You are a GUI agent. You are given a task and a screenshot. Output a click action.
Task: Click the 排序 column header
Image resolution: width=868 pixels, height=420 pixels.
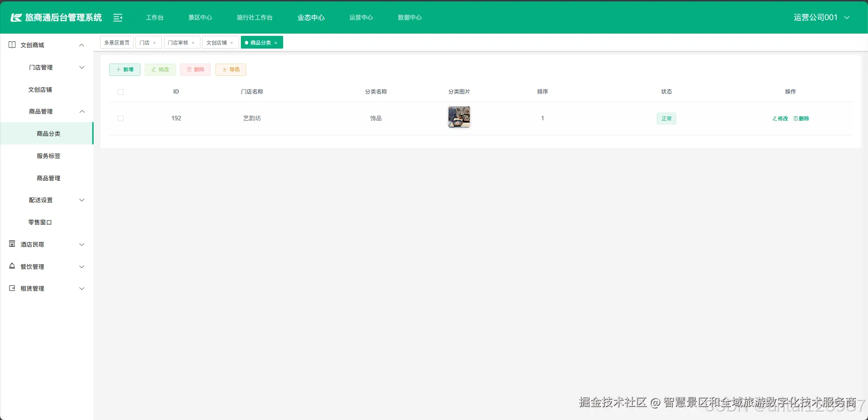543,92
